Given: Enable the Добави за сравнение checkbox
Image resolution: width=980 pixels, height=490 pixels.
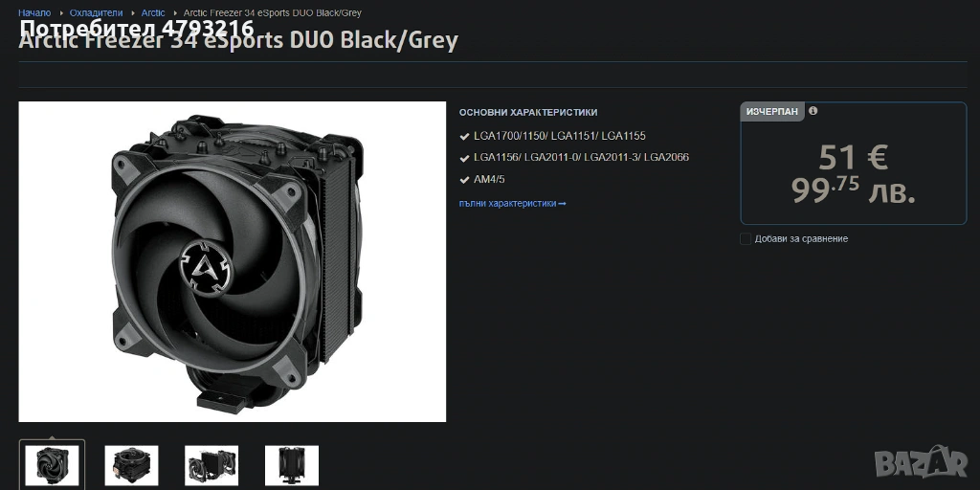Looking at the screenshot, I should [745, 238].
